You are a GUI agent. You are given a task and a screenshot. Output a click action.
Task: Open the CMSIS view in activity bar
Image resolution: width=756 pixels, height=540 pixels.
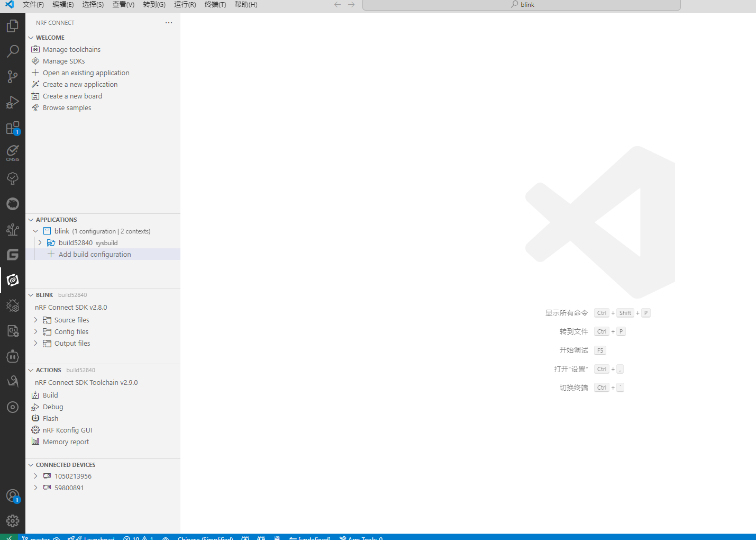click(x=13, y=153)
